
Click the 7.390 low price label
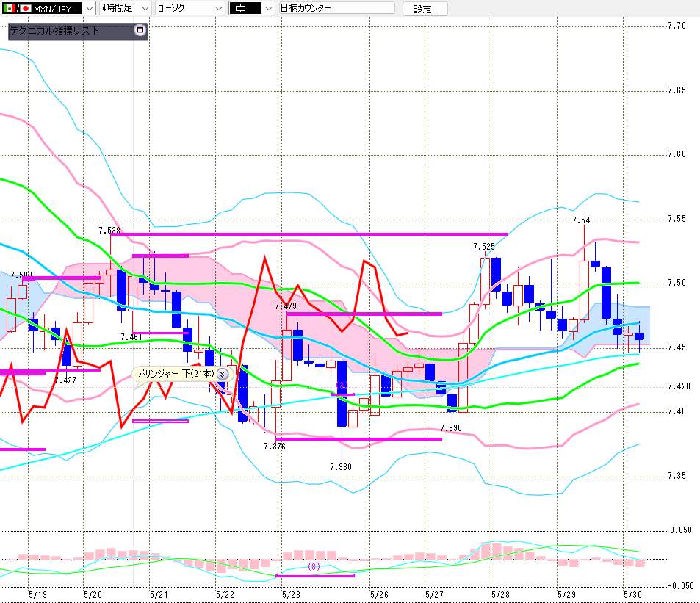(451, 428)
